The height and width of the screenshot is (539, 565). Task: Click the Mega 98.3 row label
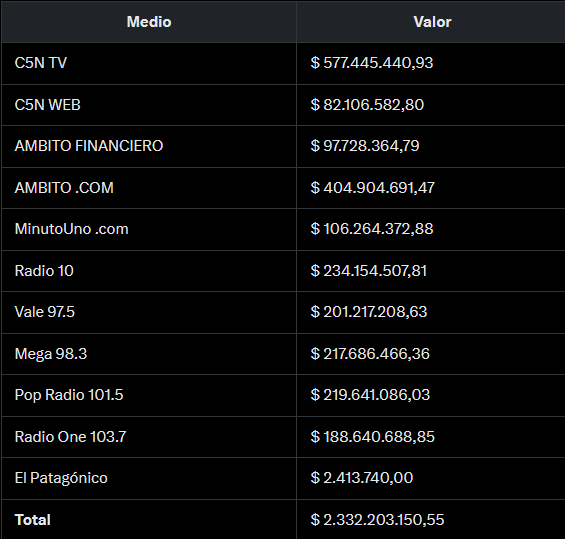51,354
